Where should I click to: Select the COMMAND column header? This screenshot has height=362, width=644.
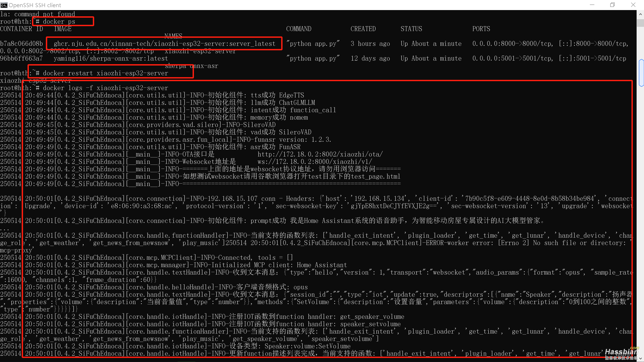coord(299,29)
